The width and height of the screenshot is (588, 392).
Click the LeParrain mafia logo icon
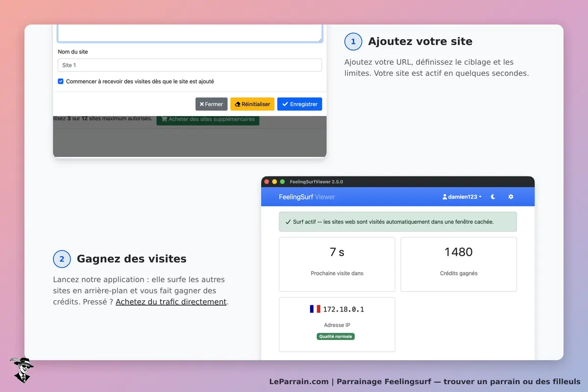coord(22,370)
